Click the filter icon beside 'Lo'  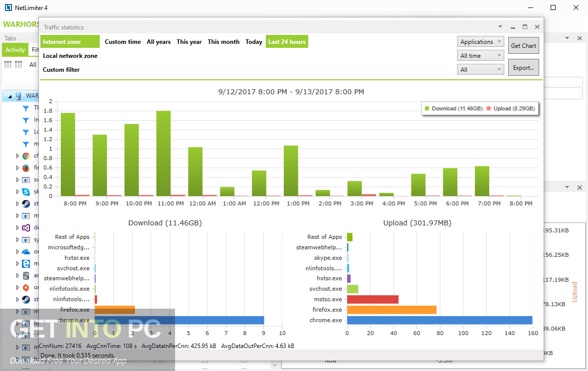coord(26,132)
